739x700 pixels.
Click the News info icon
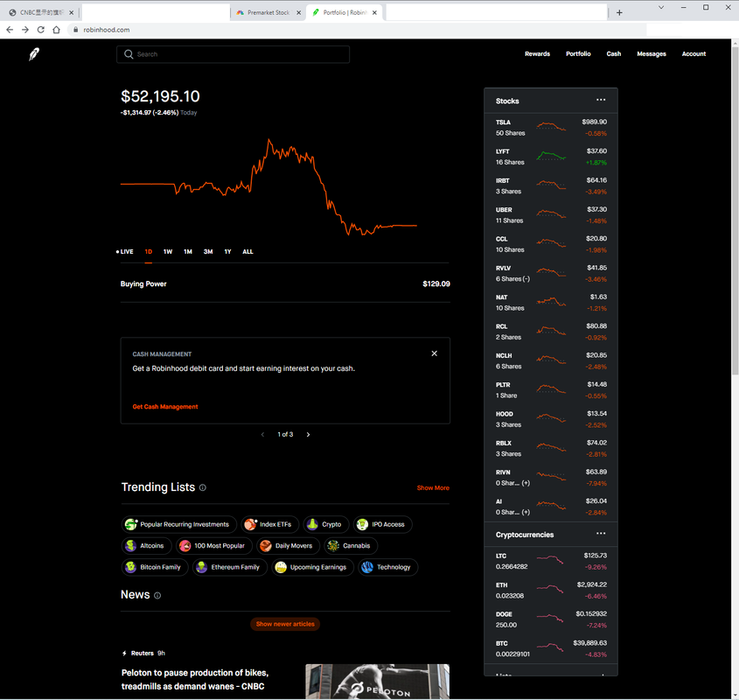pyautogui.click(x=157, y=596)
